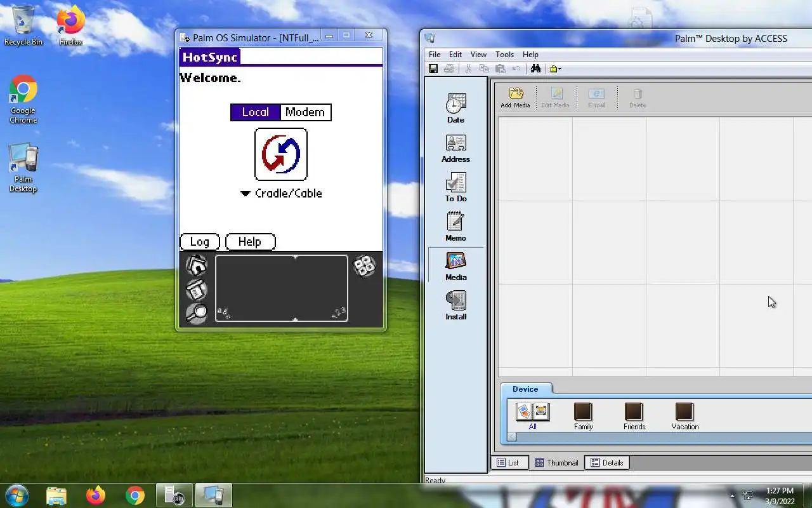Tap the Calculator silkscreen icon in Palm simulator
This screenshot has width=812, height=508.
(x=365, y=266)
